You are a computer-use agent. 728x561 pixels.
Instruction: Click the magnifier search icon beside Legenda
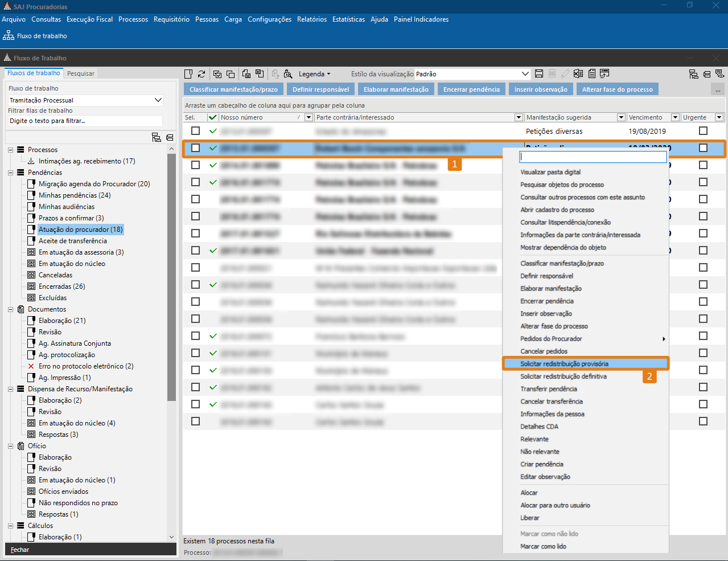(288, 74)
